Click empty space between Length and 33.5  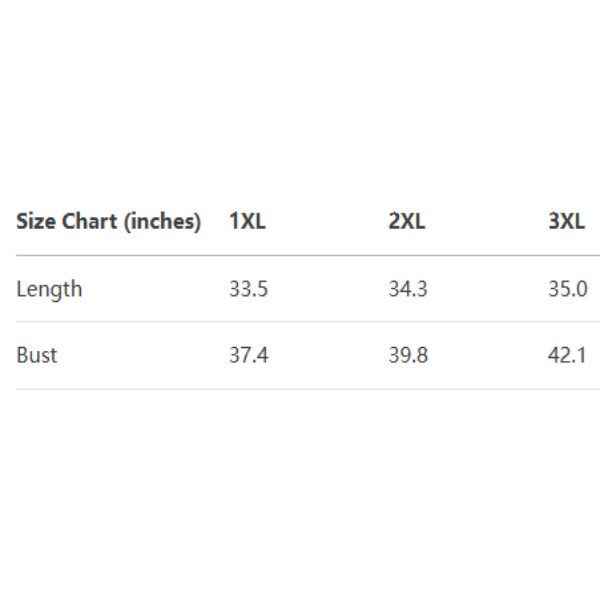click(155, 289)
